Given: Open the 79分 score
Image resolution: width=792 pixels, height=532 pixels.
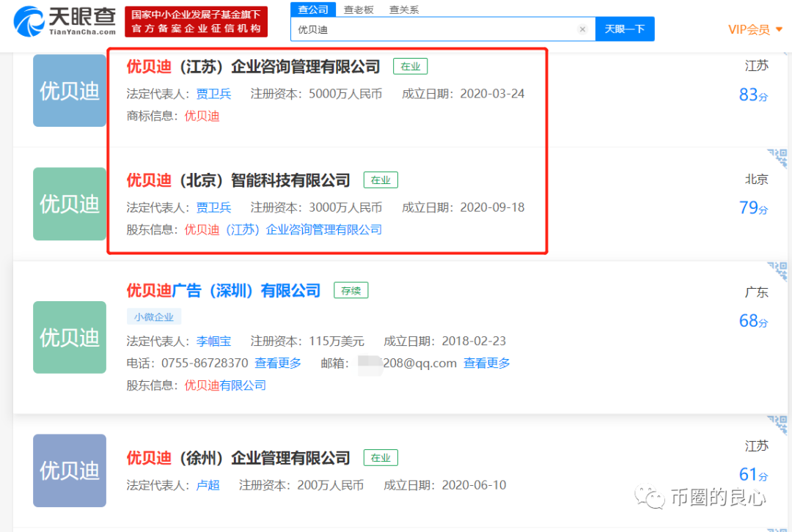Looking at the screenshot, I should 753,207.
